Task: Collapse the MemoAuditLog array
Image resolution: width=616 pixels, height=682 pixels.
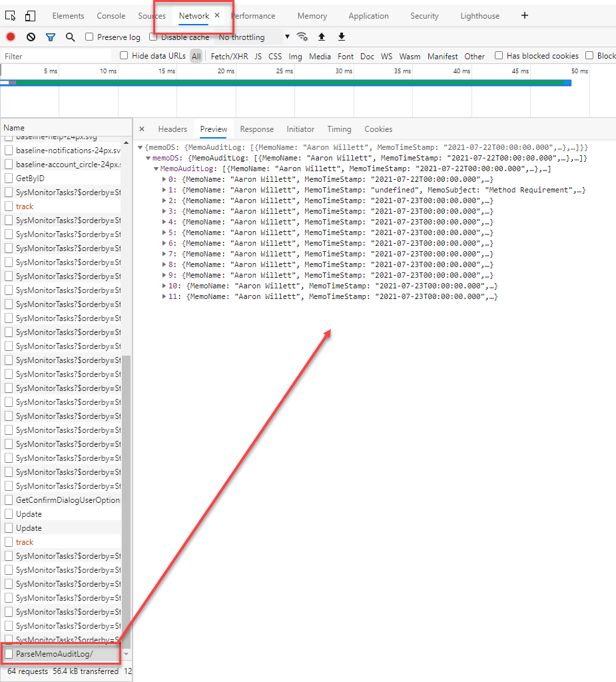Action: coord(156,169)
